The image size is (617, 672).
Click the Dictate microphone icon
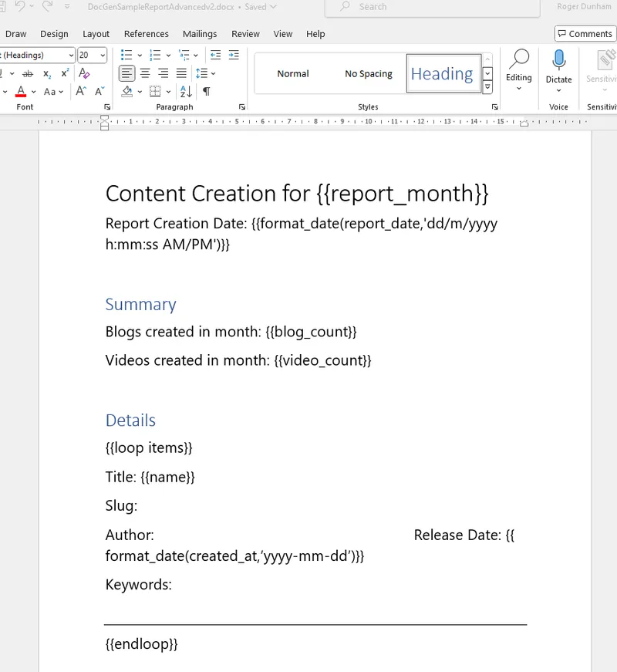(x=558, y=60)
